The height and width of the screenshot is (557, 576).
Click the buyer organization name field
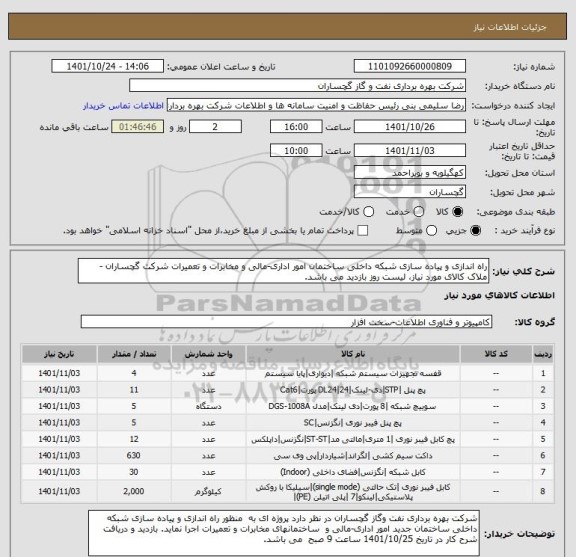(297, 86)
